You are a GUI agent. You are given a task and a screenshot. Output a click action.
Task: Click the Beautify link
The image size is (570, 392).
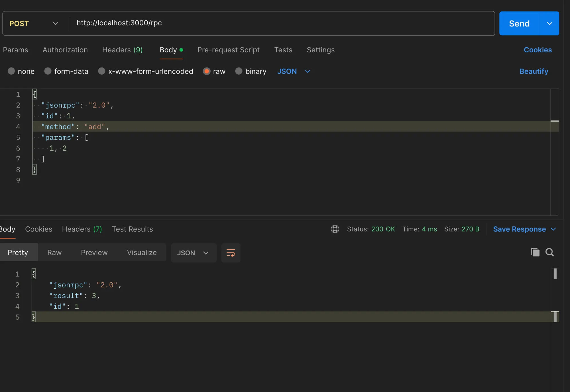click(x=534, y=71)
